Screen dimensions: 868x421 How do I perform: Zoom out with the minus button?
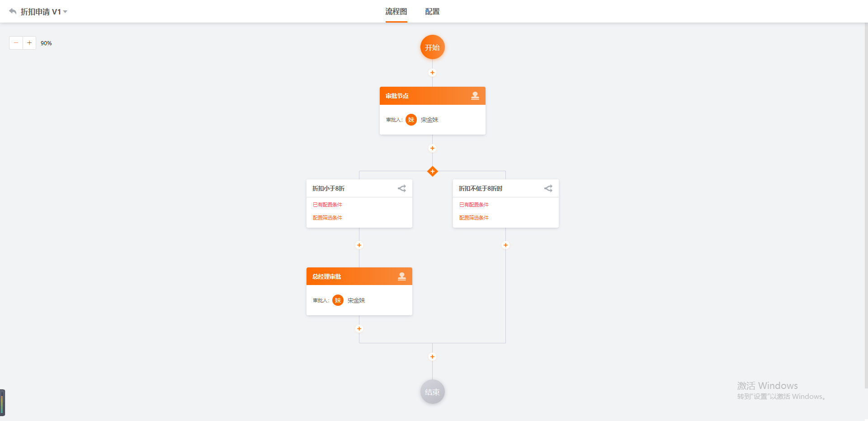16,43
